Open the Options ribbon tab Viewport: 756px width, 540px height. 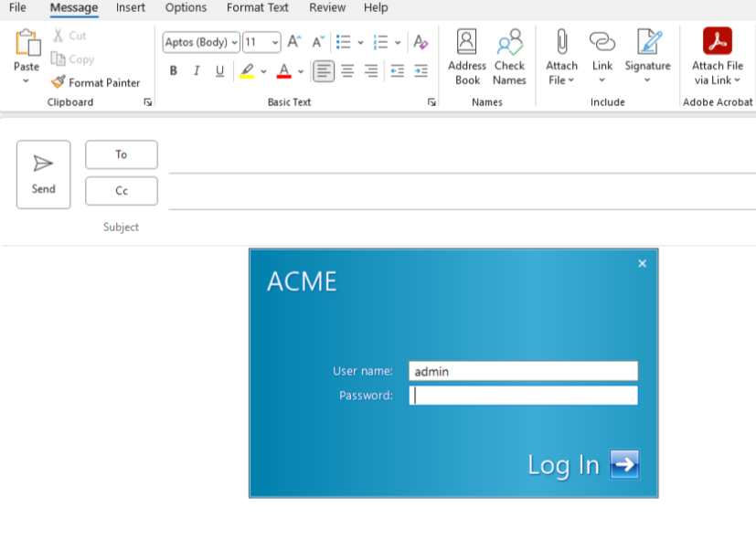[x=186, y=7]
